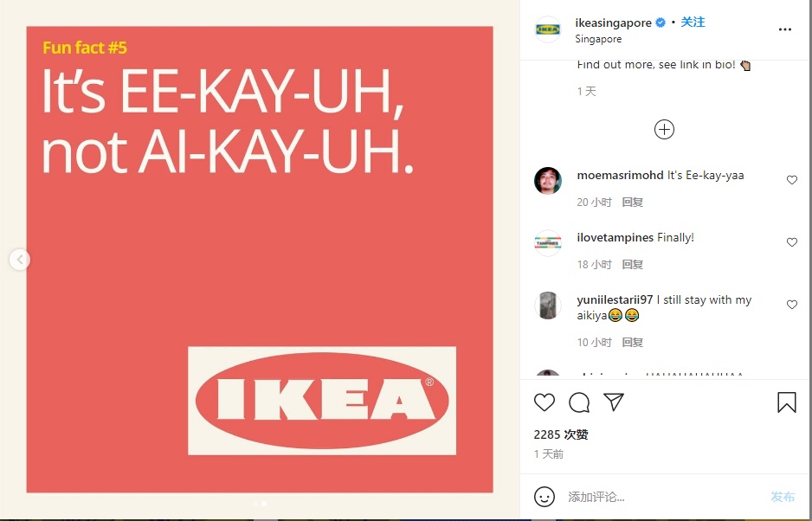The width and height of the screenshot is (812, 521).
Task: Click the verified badge beside ikeasingapore
Action: point(658,22)
